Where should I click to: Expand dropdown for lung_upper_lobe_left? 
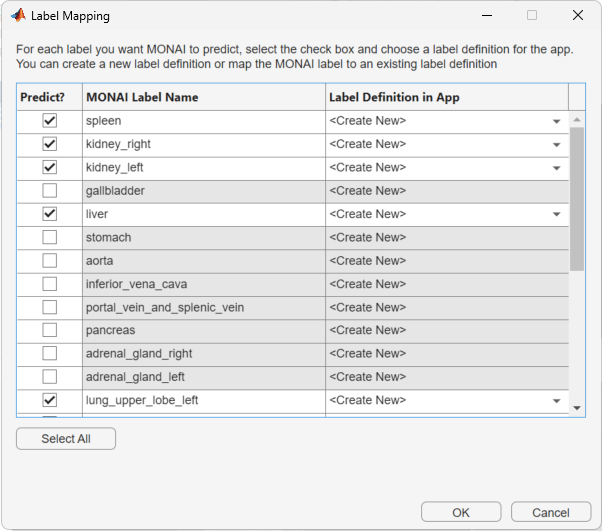[556, 401]
